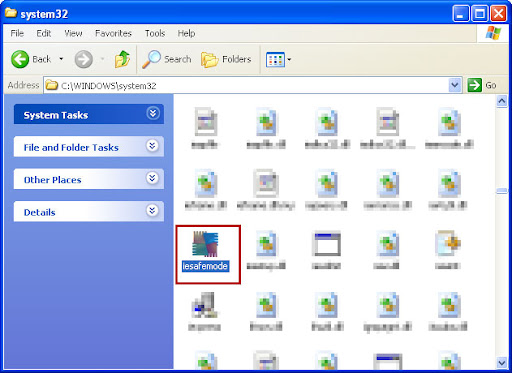Expand the System Tasks panel
The image size is (512, 373).
point(153,114)
